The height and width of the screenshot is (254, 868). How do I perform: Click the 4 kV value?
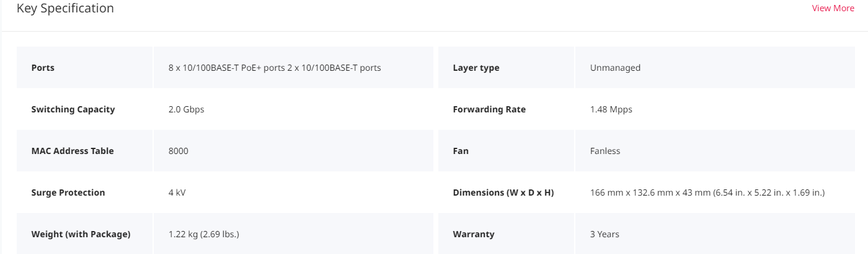click(177, 193)
